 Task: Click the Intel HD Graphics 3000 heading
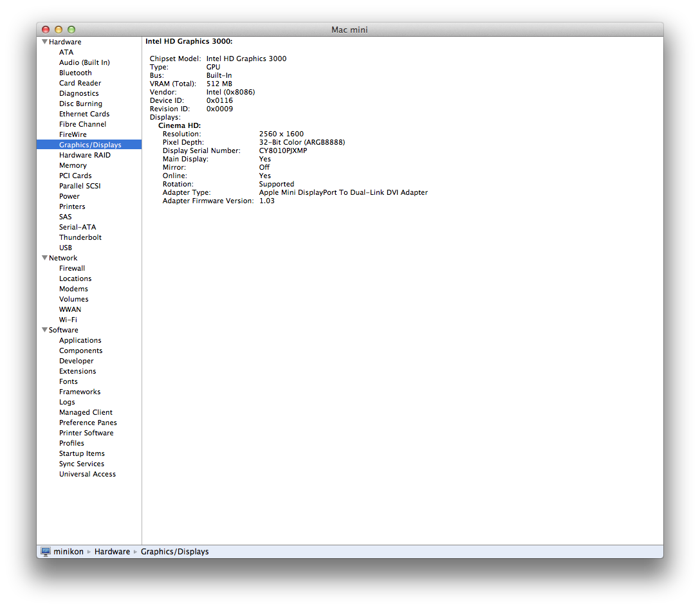[189, 41]
